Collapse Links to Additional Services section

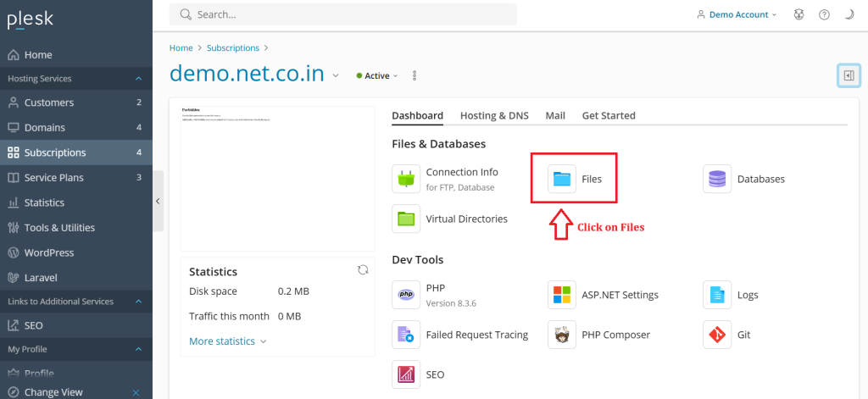pyautogui.click(x=139, y=302)
